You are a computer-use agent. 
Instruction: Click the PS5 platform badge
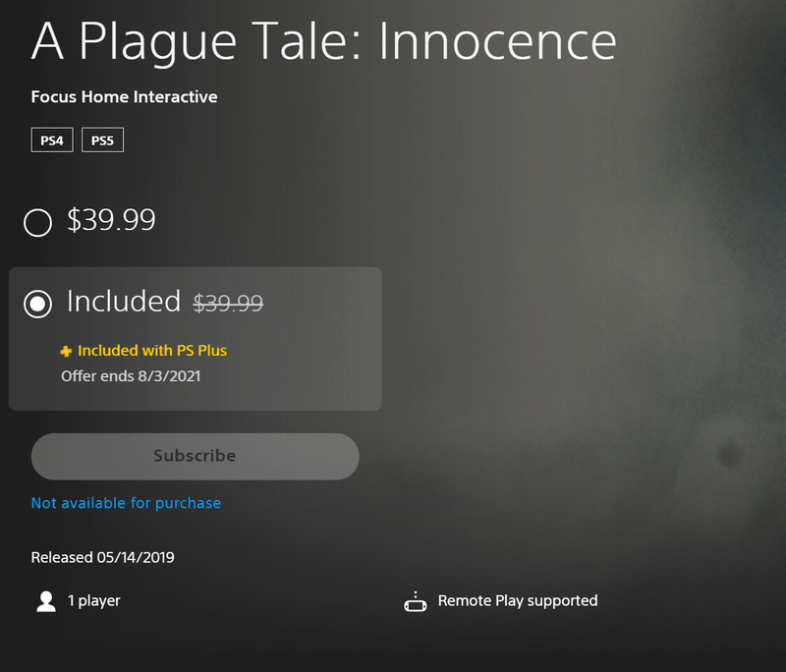102,140
